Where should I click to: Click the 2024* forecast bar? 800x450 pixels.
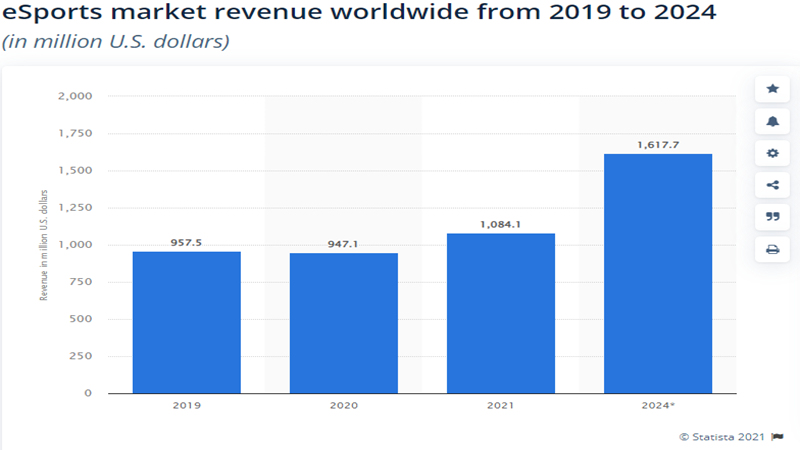tap(658, 273)
